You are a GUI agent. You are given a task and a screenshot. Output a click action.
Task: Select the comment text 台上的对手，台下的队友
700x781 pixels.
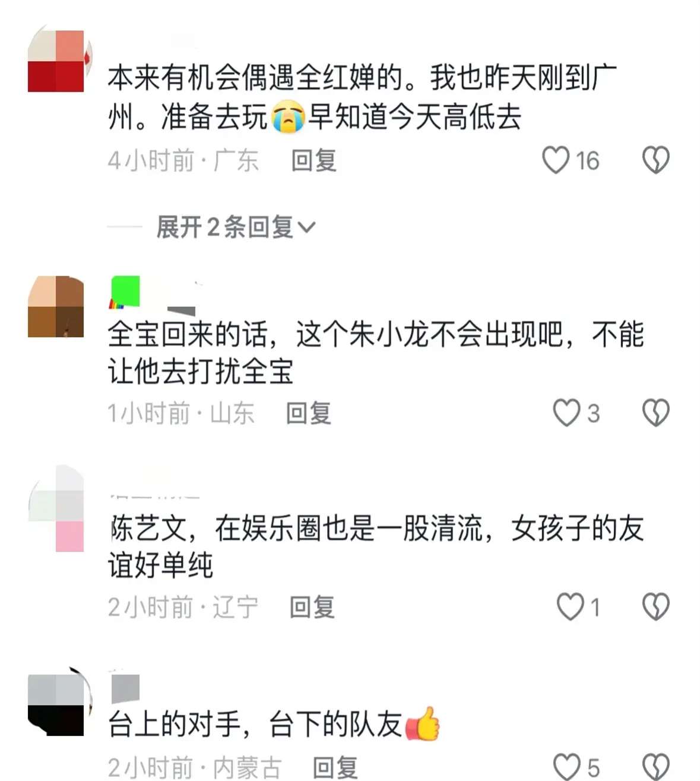[255, 724]
